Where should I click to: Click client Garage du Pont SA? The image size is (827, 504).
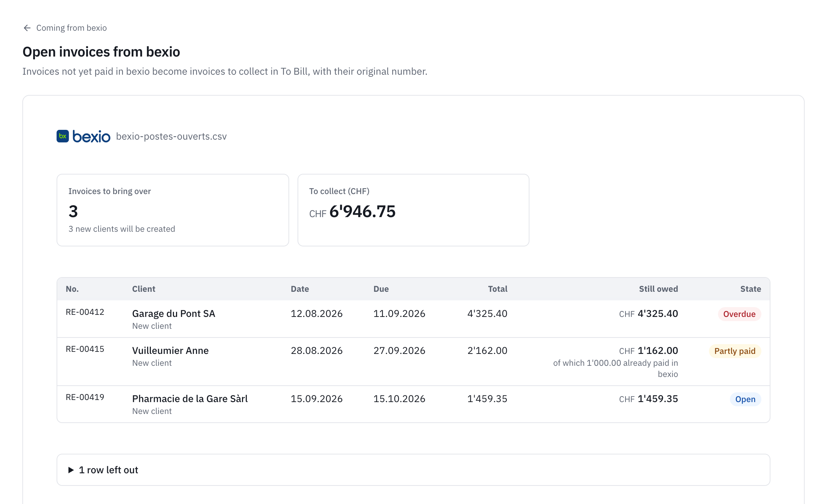174,313
